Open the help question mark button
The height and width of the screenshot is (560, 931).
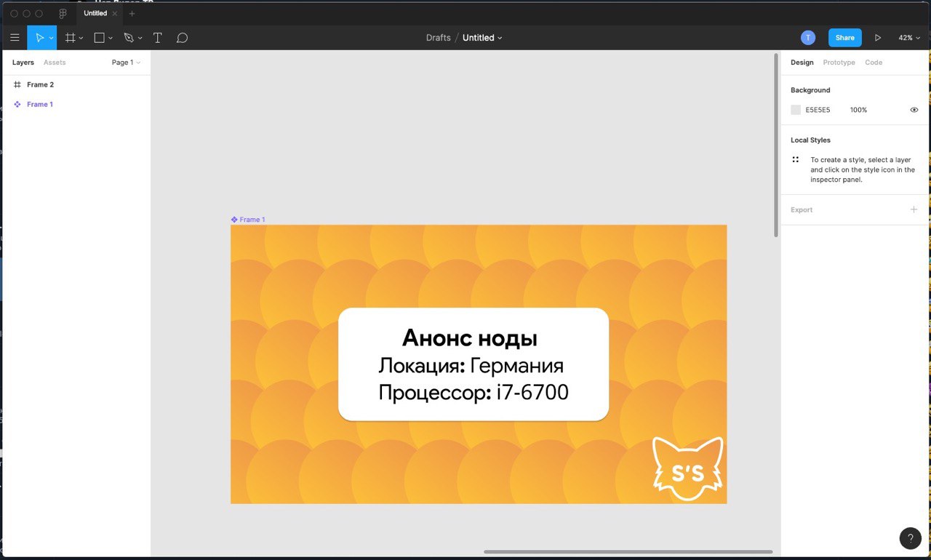tap(911, 538)
